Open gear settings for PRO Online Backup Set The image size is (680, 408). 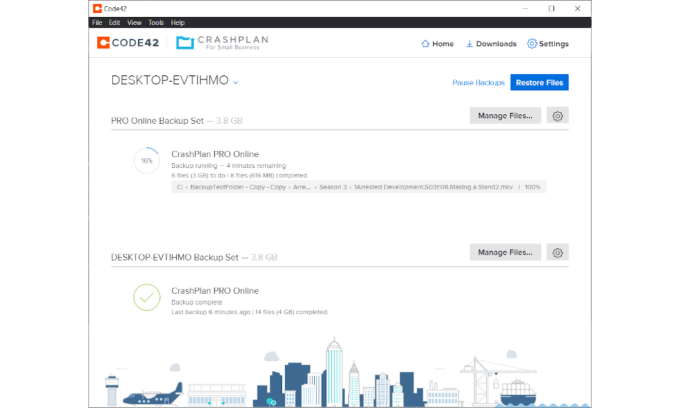click(x=558, y=116)
